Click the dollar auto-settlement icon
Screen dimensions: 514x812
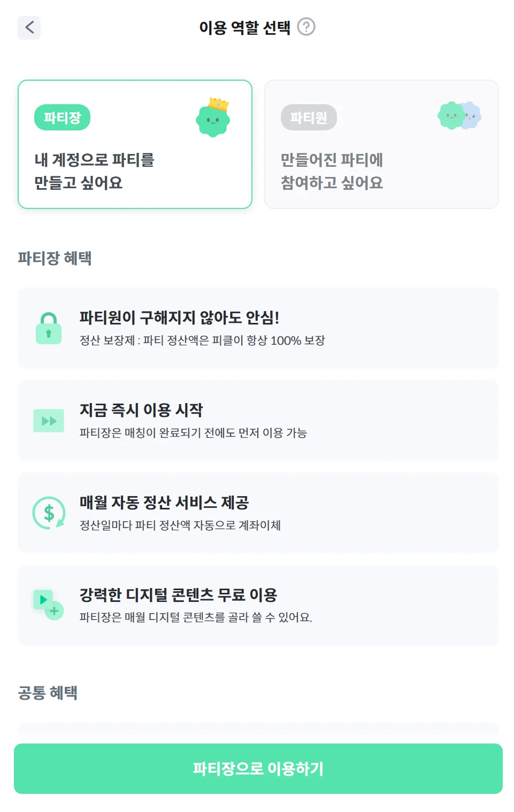pyautogui.click(x=49, y=513)
